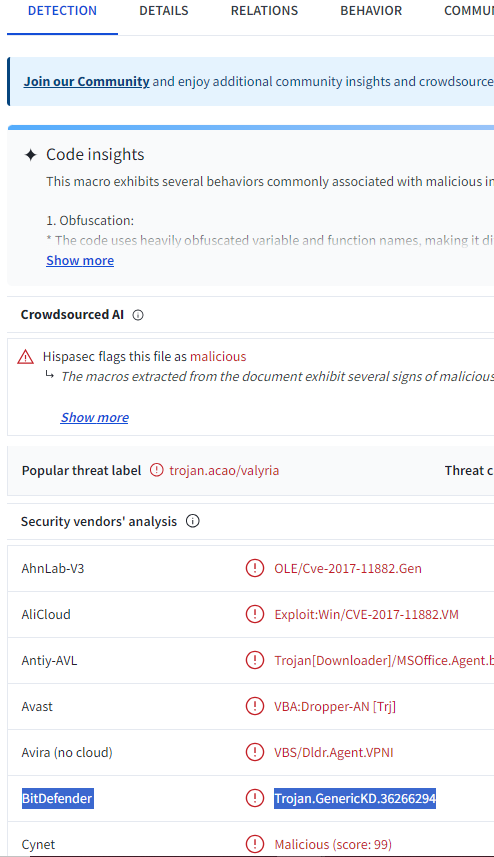Screen dimensions: 494x857
Task: Click AliCloud detection alert icon
Action: click(x=255, y=614)
